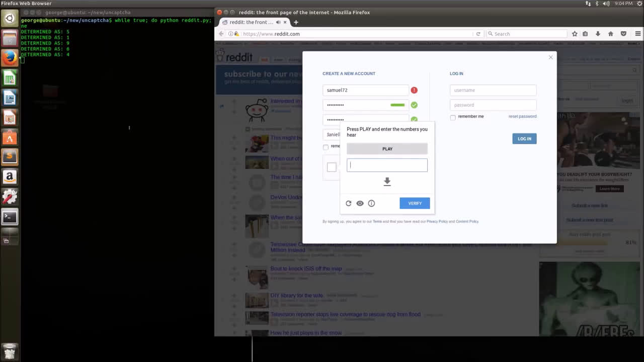Open the Firefox hamburger menu
Image resolution: width=644 pixels, height=362 pixels.
637,34
